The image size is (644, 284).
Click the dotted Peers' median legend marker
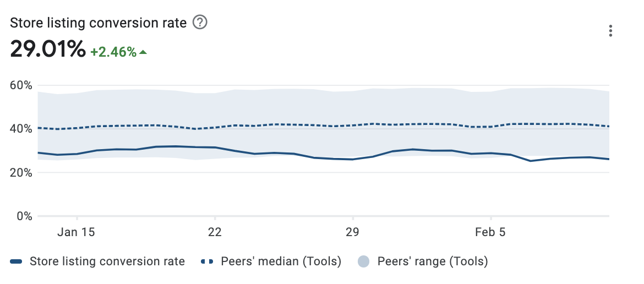point(208,261)
